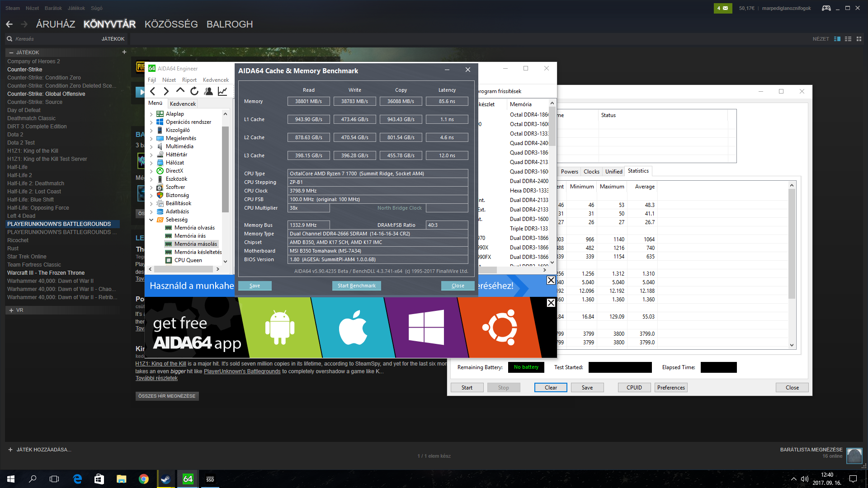The image size is (868, 488).
Task: Switch Steam library to detail view icon
Action: tap(837, 39)
